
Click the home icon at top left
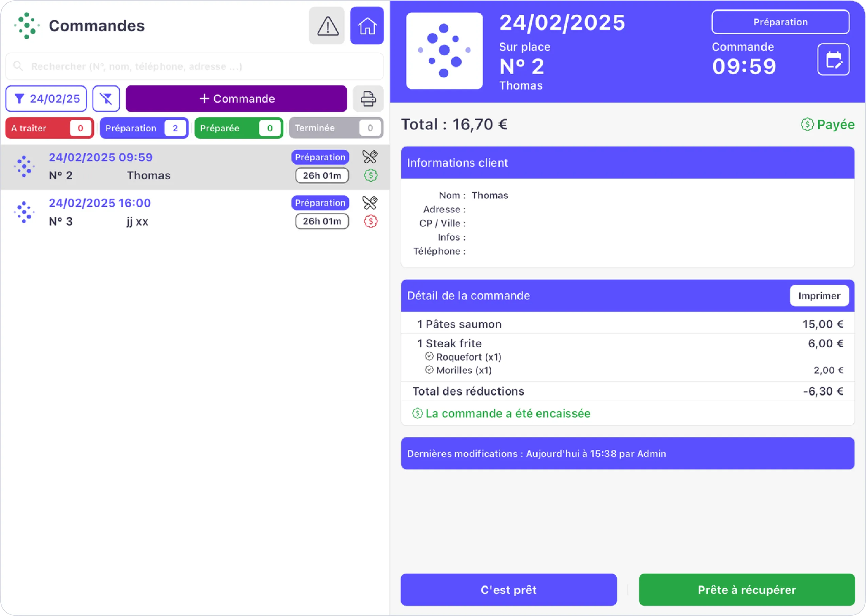[366, 25]
